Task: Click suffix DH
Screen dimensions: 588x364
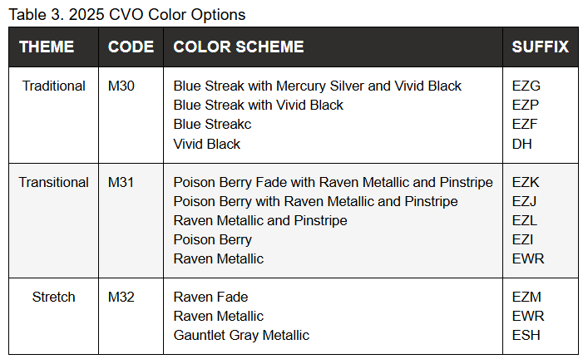Action: (521, 143)
